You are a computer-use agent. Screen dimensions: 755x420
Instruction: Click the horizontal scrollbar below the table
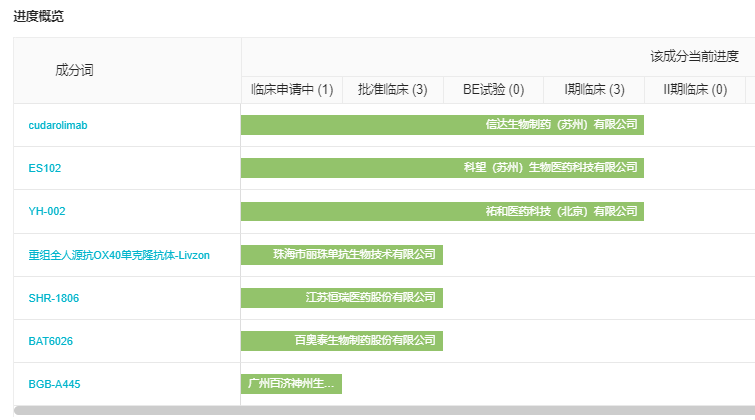[x=384, y=410]
